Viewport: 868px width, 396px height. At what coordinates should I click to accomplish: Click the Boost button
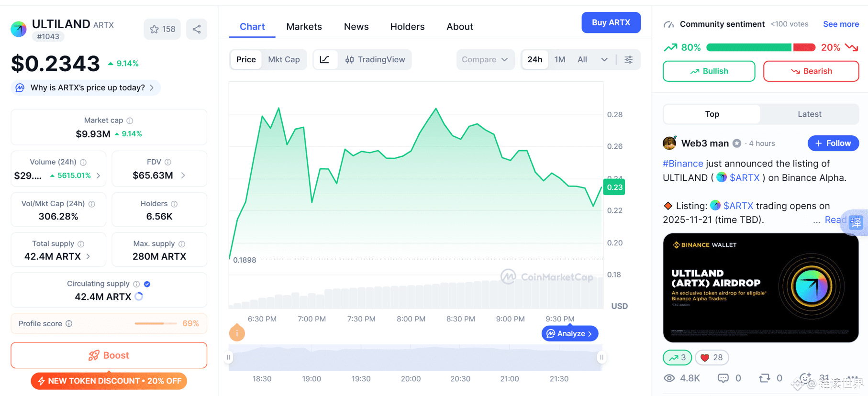[x=109, y=355]
